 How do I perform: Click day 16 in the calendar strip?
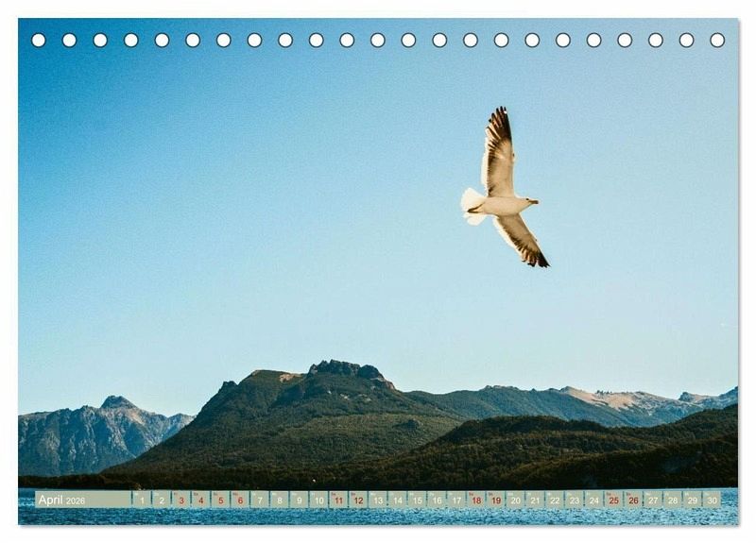pyautogui.click(x=437, y=500)
